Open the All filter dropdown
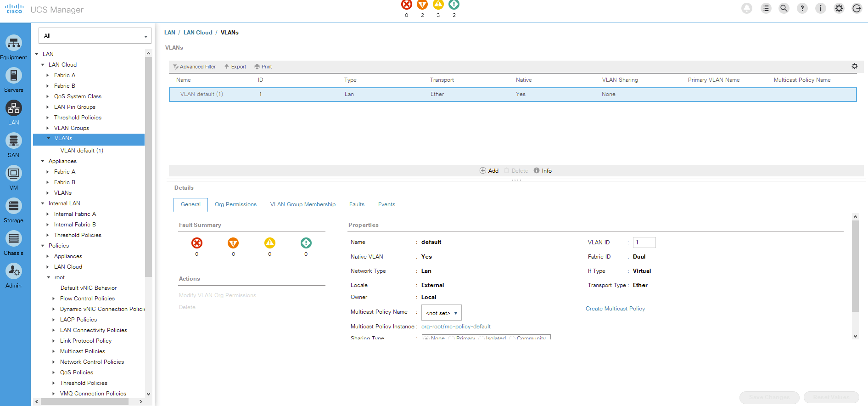The height and width of the screenshot is (406, 868). point(95,36)
